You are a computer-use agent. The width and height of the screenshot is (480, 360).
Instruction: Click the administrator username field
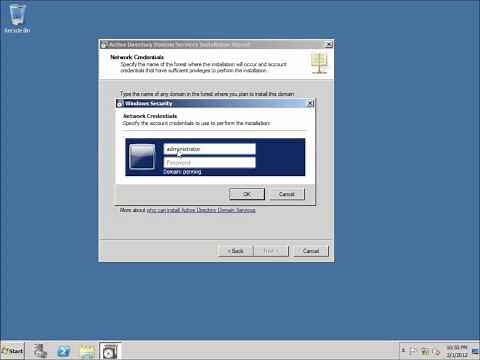pos(210,149)
